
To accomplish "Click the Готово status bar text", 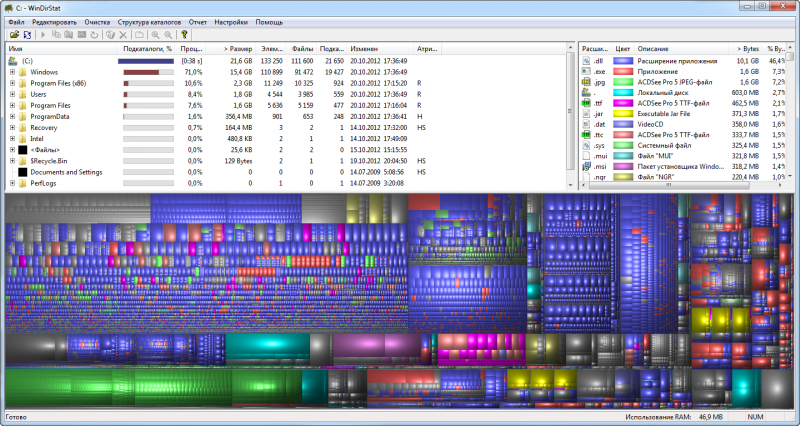I will pyautogui.click(x=16, y=417).
